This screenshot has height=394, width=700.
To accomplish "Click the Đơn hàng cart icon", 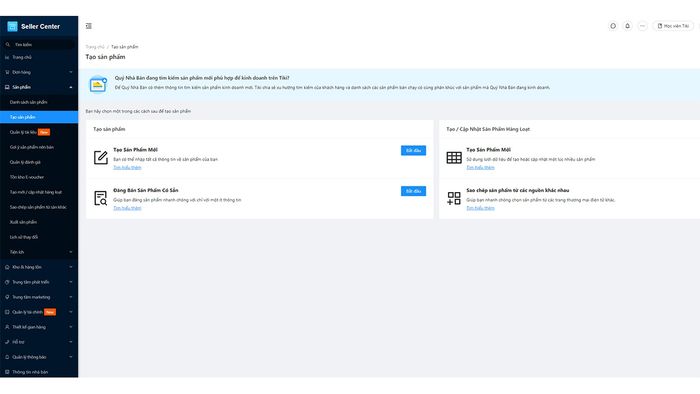I will coord(7,72).
